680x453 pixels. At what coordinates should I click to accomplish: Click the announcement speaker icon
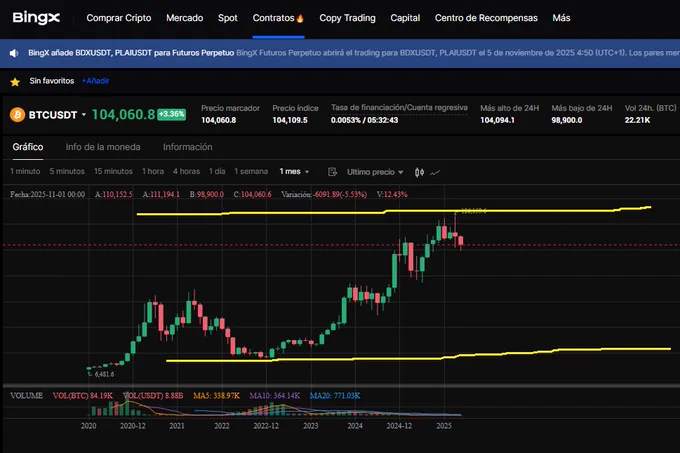[x=14, y=53]
